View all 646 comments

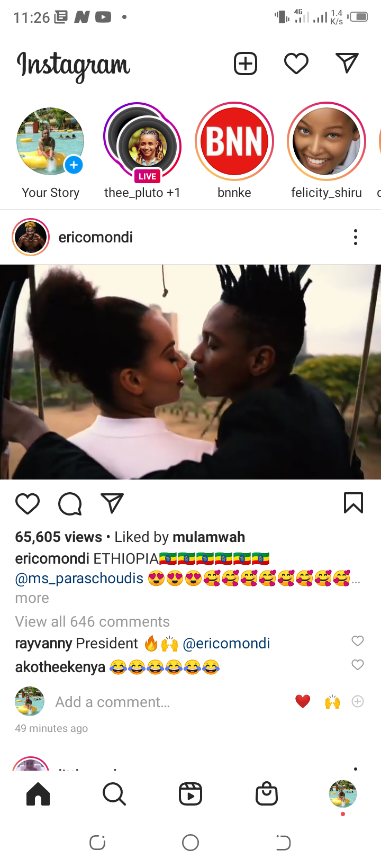click(x=92, y=621)
